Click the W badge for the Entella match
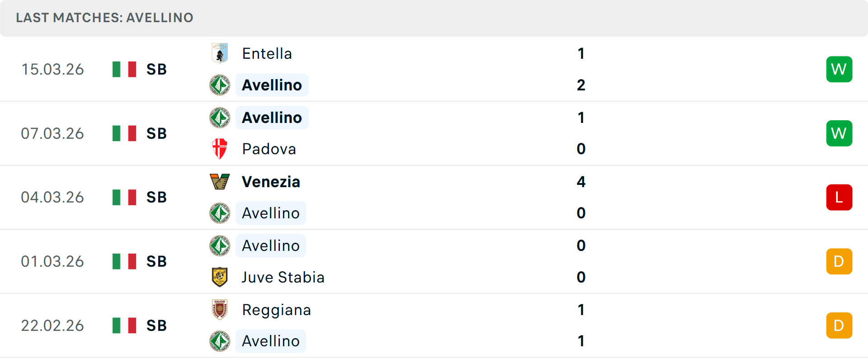 839,69
